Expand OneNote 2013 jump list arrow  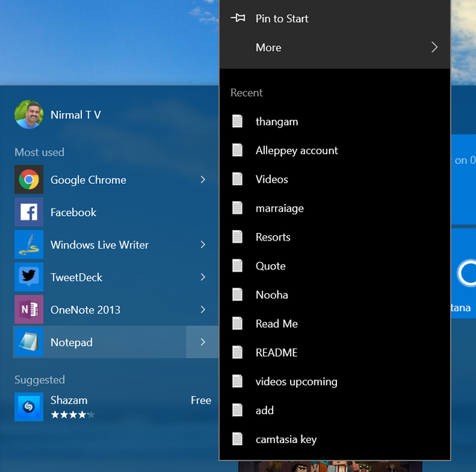tap(203, 310)
